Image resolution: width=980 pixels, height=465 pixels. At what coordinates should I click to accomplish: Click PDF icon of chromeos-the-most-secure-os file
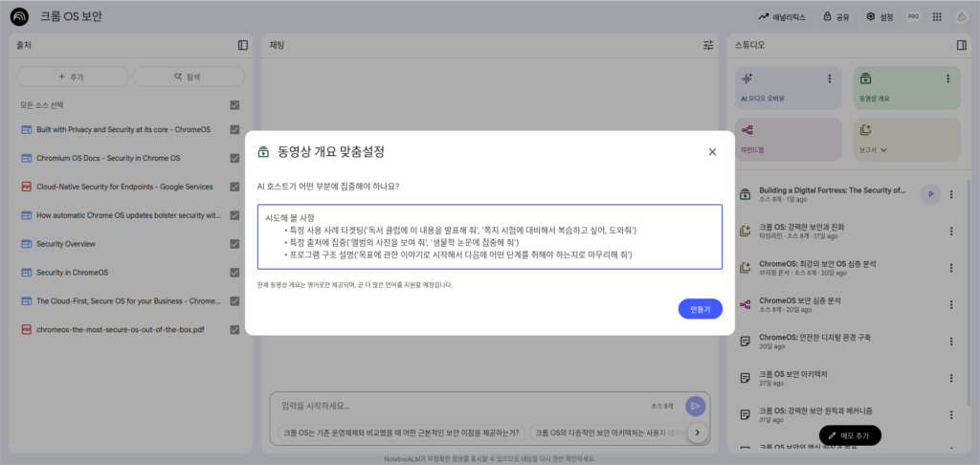pyautogui.click(x=26, y=329)
